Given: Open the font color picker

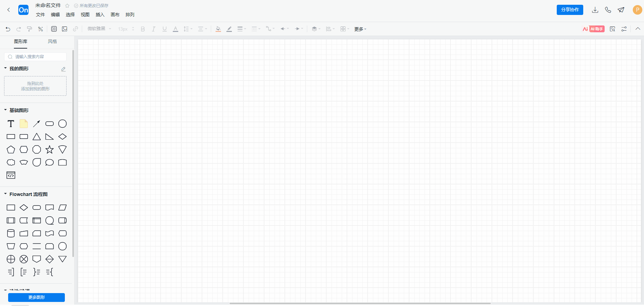Looking at the screenshot, I should click(176, 29).
